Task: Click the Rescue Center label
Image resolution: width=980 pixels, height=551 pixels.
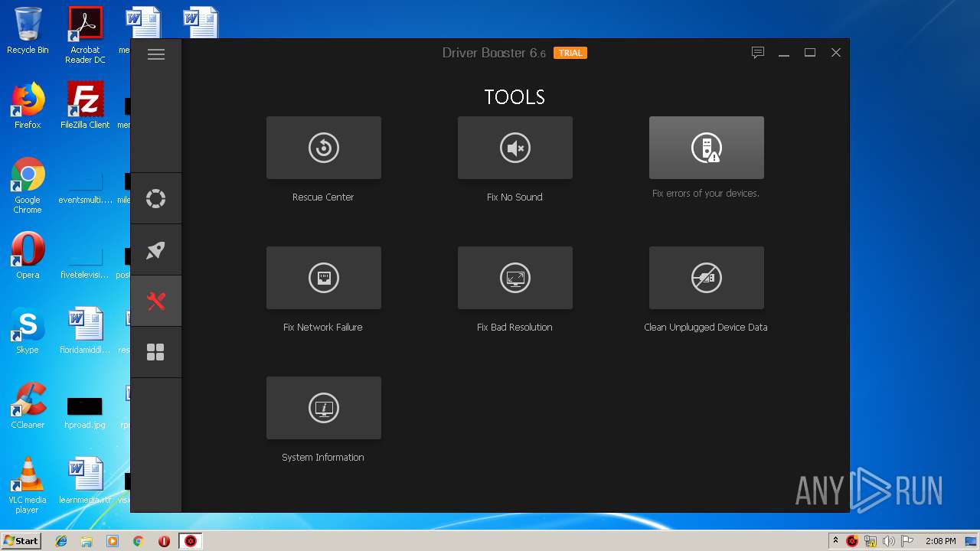Action: (x=323, y=197)
